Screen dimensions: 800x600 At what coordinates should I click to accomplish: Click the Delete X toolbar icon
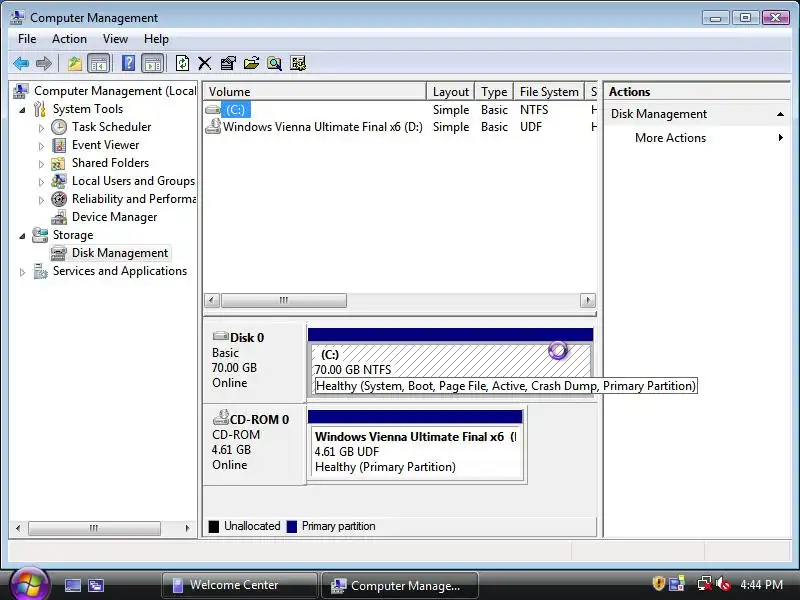coord(205,64)
